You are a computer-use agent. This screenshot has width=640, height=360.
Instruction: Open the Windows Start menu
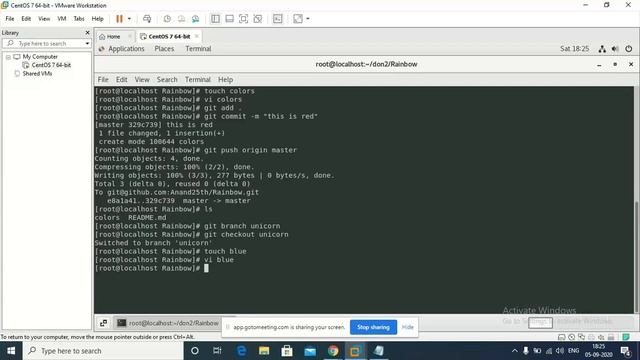(11, 351)
